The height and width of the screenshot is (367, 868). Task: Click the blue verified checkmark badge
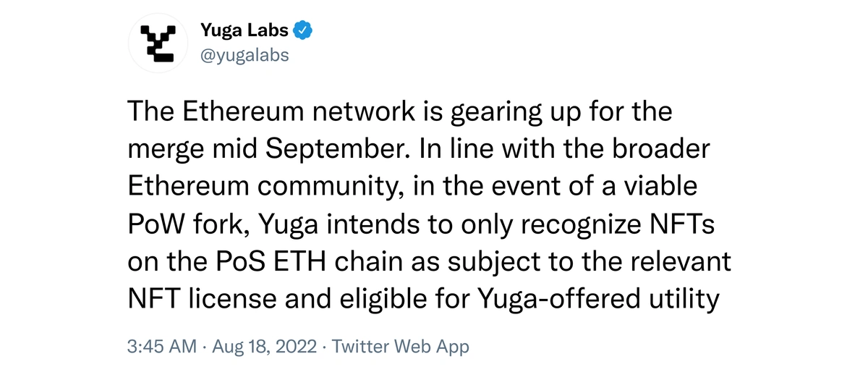click(305, 31)
